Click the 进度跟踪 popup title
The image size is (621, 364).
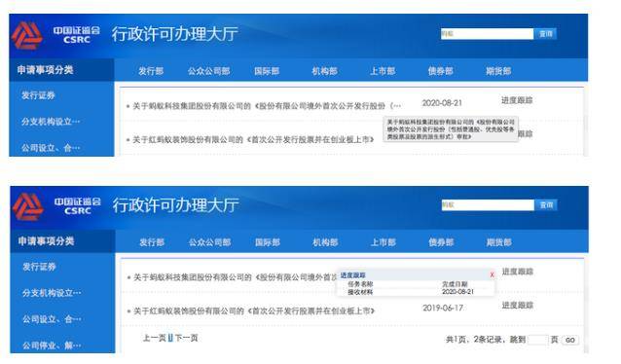[x=352, y=274]
